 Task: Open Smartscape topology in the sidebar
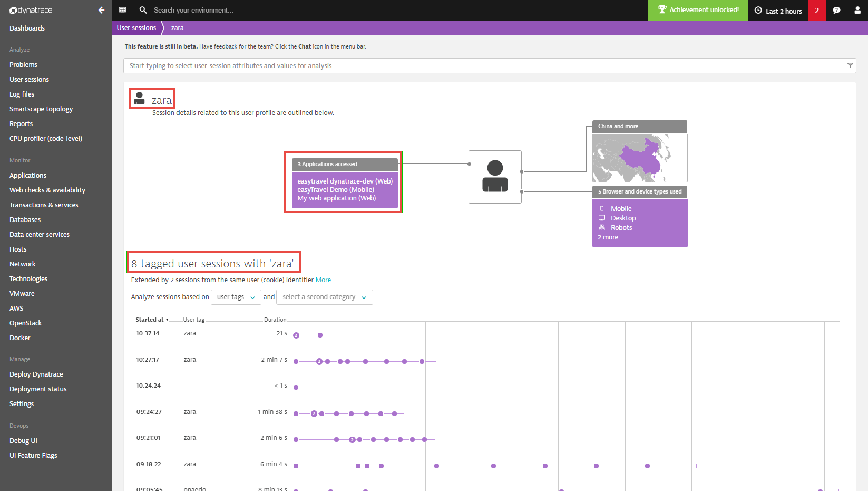coord(41,109)
